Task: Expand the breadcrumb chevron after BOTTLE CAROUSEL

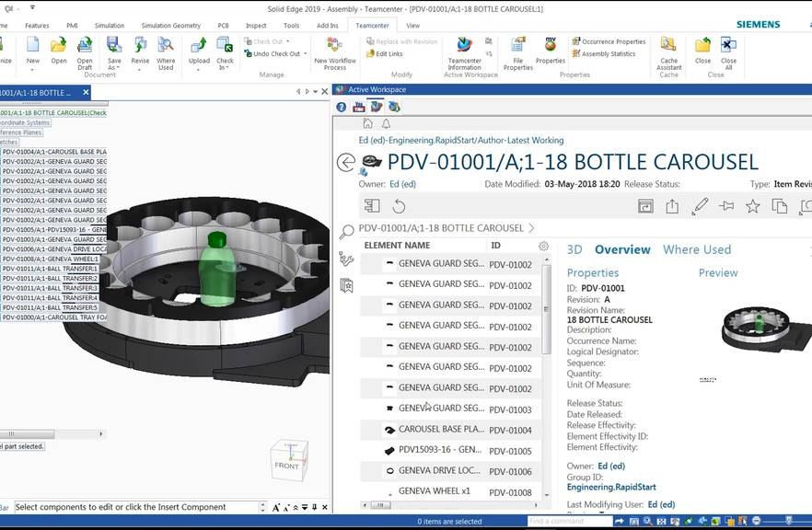Action: [x=530, y=228]
